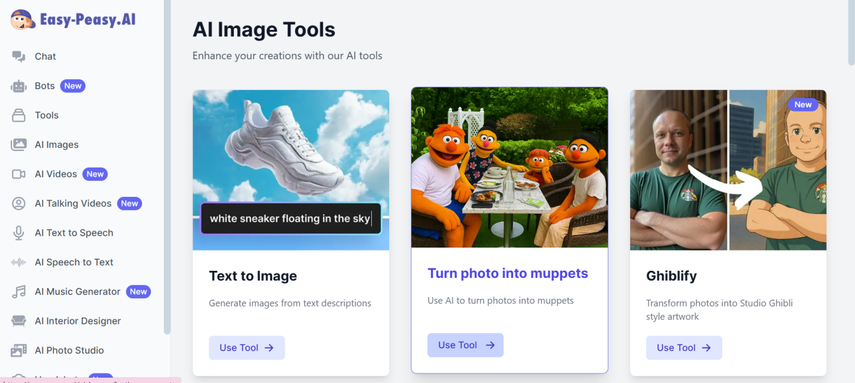Click the Text to Image card title
Screen dimensions: 855x383
253,276
